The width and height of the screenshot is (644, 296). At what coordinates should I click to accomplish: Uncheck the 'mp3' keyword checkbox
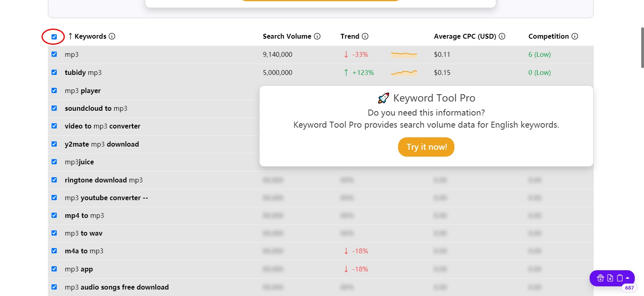pyautogui.click(x=54, y=54)
